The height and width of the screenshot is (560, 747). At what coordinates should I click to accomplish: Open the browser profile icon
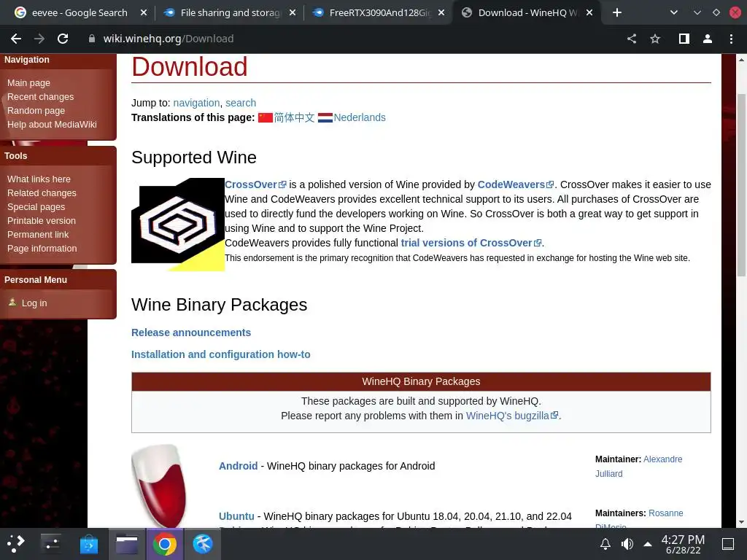tap(708, 39)
